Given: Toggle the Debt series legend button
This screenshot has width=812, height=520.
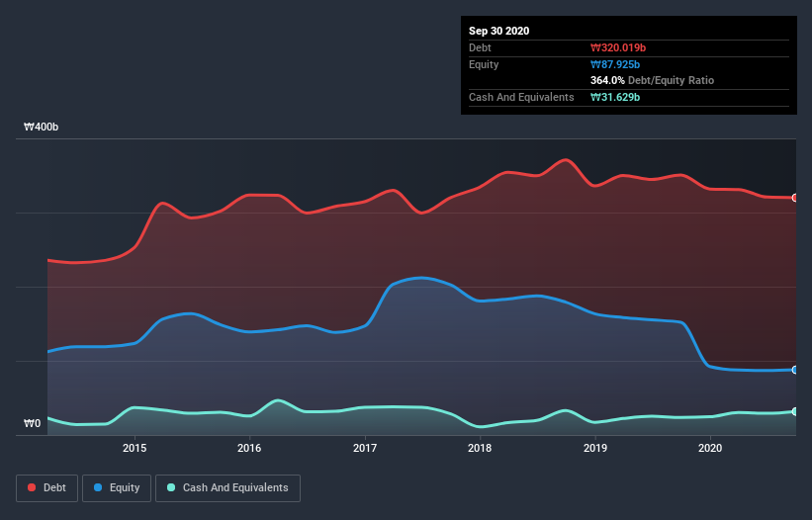Looking at the screenshot, I should (x=46, y=488).
